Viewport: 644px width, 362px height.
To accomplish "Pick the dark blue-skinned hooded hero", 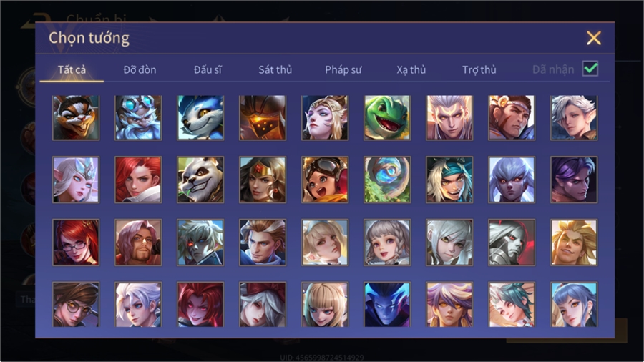I will click(387, 304).
